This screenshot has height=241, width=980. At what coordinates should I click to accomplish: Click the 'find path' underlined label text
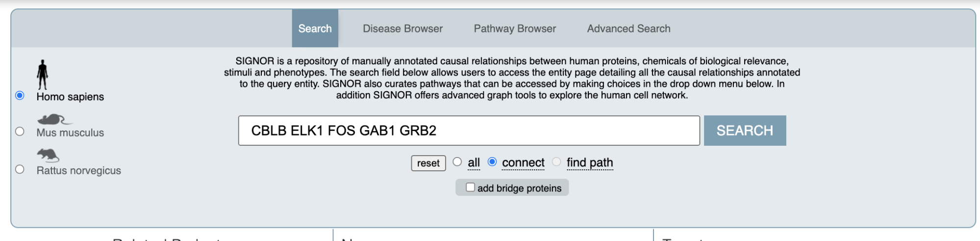click(x=590, y=162)
